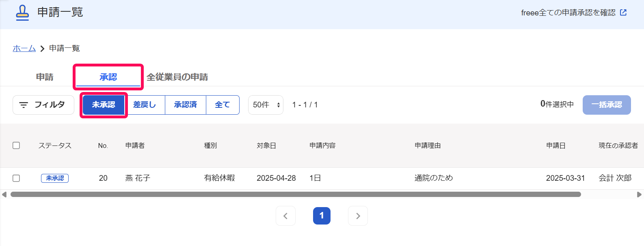Viewport: 644px width, 246px height.
Task: Select the 差戻し status filter
Action: (145, 105)
